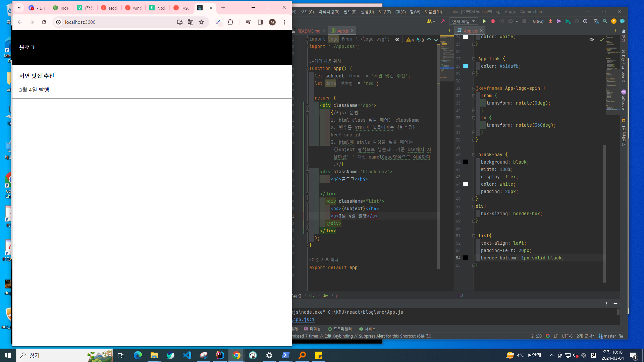Open the 코드(C) menu in IDE
This screenshot has width=644, height=362.
307,12
